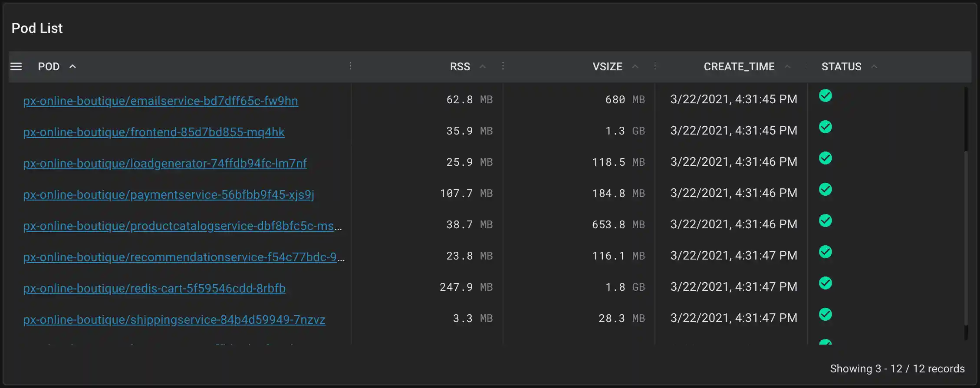The width and height of the screenshot is (980, 388).
Task: Click the VSIZE column sort arrow
Action: [x=635, y=66]
